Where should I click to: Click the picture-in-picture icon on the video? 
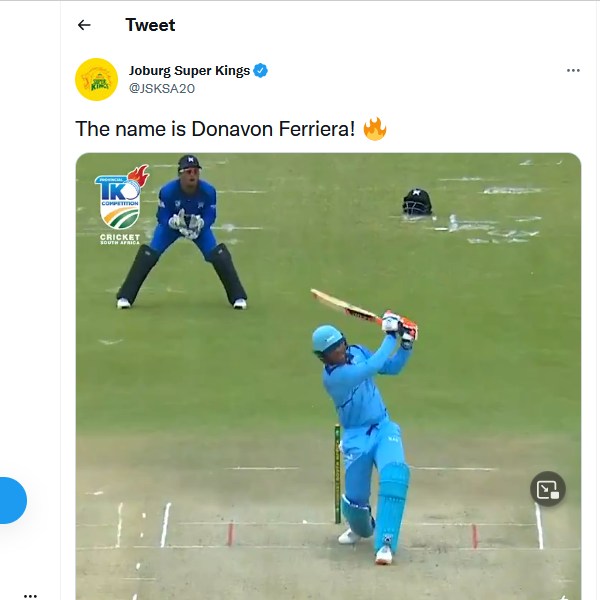coord(547,489)
